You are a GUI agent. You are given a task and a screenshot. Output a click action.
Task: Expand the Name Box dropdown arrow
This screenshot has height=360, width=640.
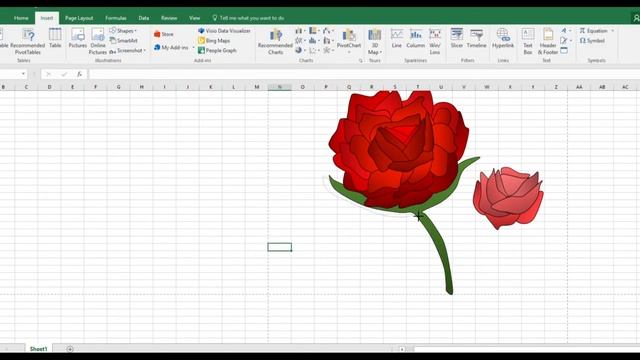pyautogui.click(x=23, y=74)
